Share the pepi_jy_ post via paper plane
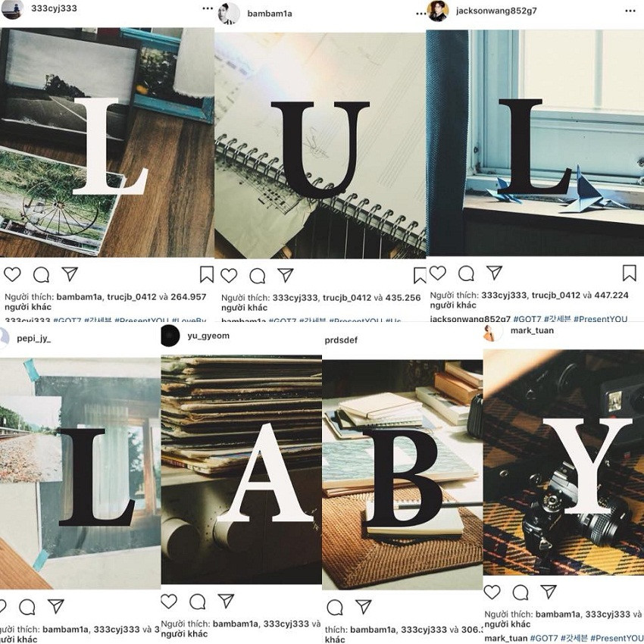This screenshot has width=644, height=644. tap(56, 606)
